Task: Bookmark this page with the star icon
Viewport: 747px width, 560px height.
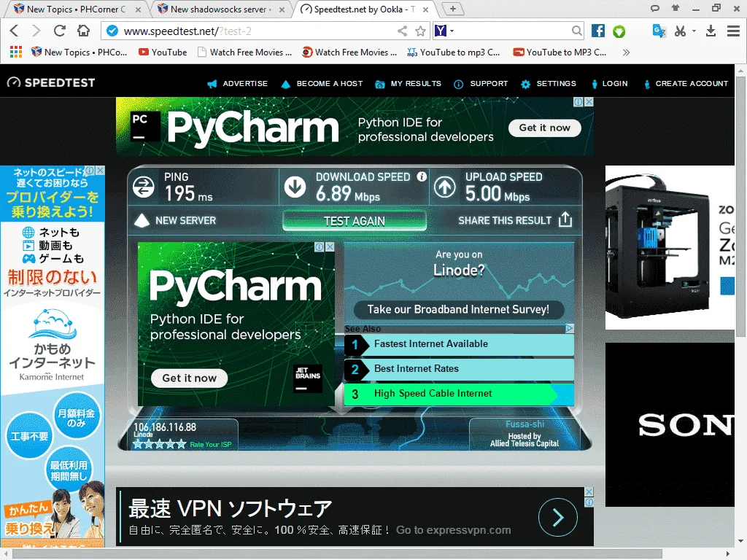Action: click(420, 31)
